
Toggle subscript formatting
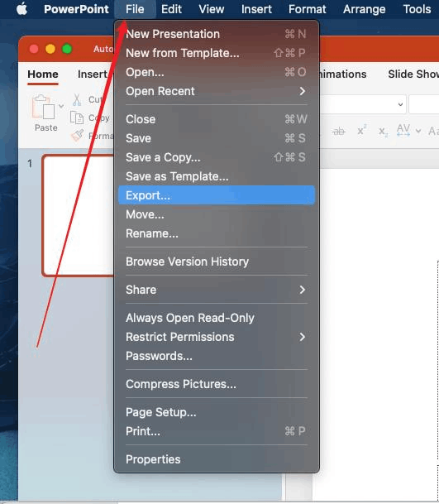pyautogui.click(x=383, y=132)
